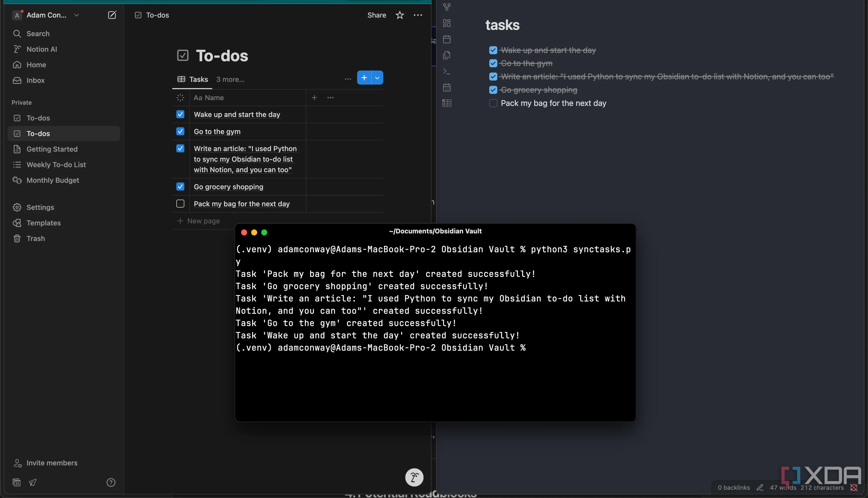Click 'Go grocery shopping' name cell in Notion

click(248, 187)
